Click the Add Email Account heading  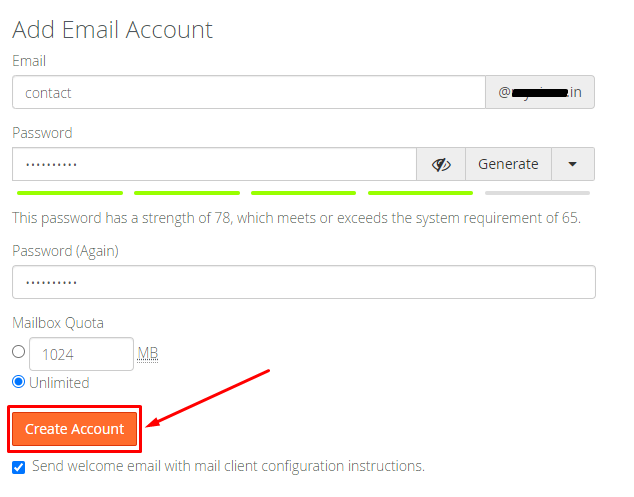pos(112,30)
